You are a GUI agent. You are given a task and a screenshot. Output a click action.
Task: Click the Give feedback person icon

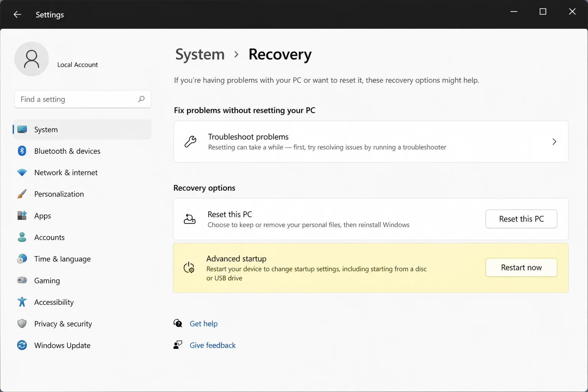(178, 345)
